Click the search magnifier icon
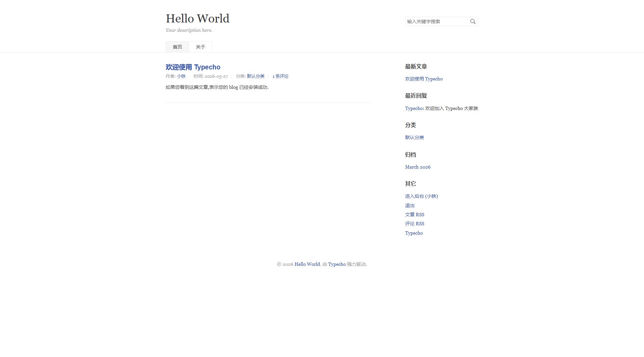Image resolution: width=644 pixels, height=357 pixels. click(x=473, y=21)
